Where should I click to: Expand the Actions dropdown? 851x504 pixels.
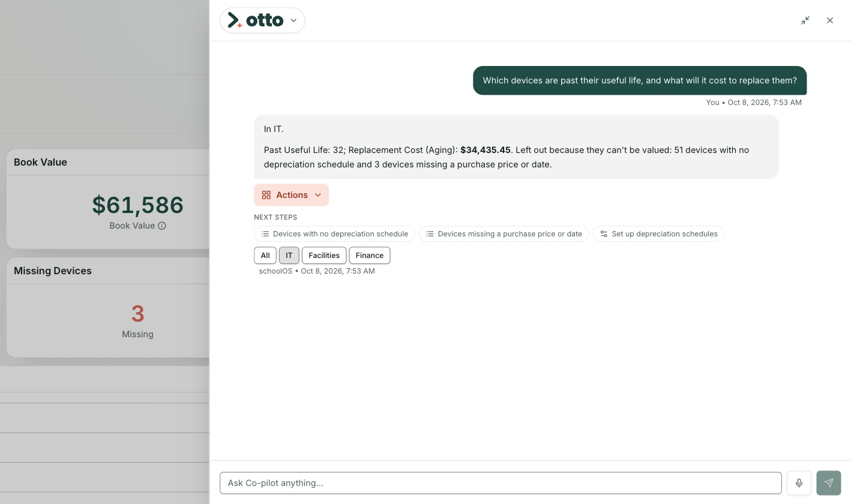pos(291,195)
